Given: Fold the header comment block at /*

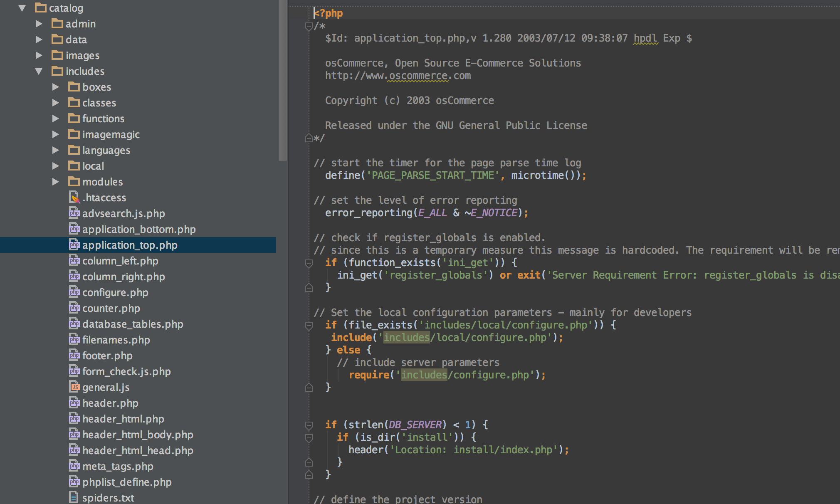Looking at the screenshot, I should [309, 27].
